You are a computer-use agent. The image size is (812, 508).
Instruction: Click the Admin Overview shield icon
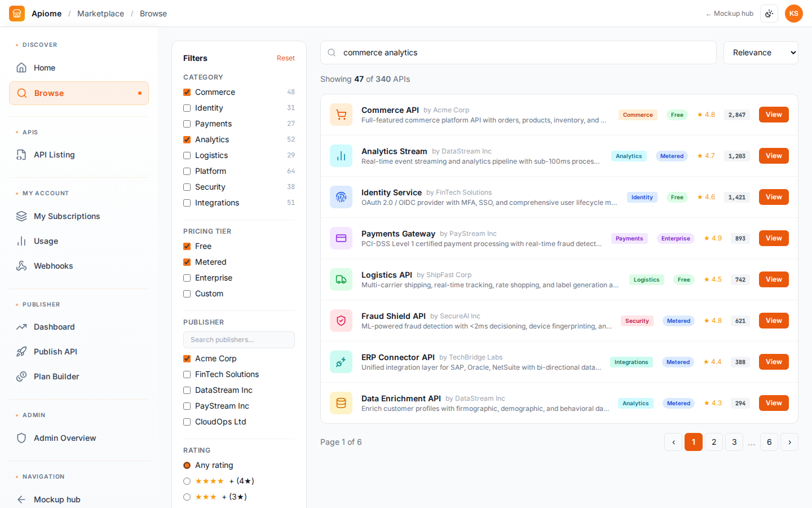pyautogui.click(x=21, y=438)
